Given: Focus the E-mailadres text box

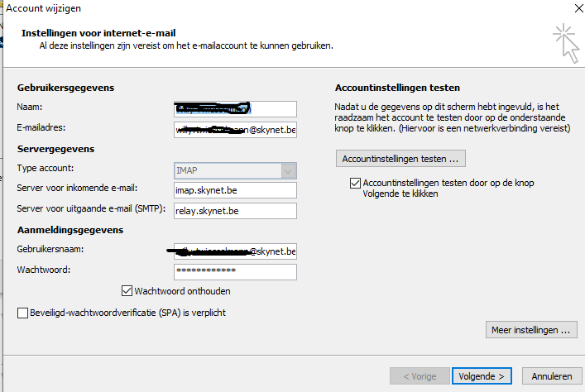Looking at the screenshot, I should (x=235, y=130).
